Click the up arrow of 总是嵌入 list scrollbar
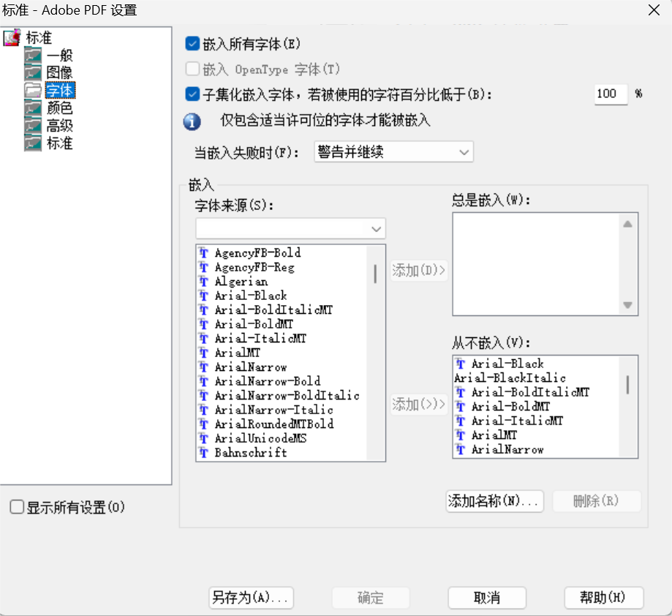This screenshot has height=616, width=672. coord(628,224)
